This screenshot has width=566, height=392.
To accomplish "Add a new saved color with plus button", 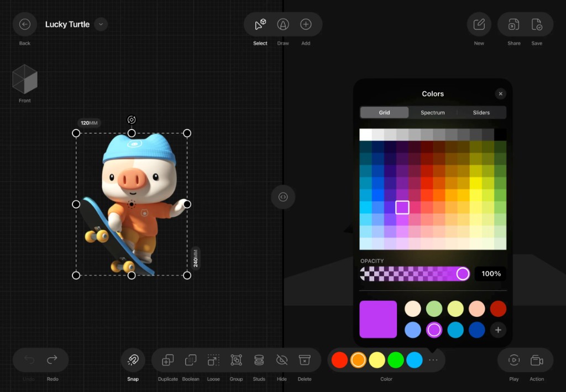I will (x=498, y=330).
